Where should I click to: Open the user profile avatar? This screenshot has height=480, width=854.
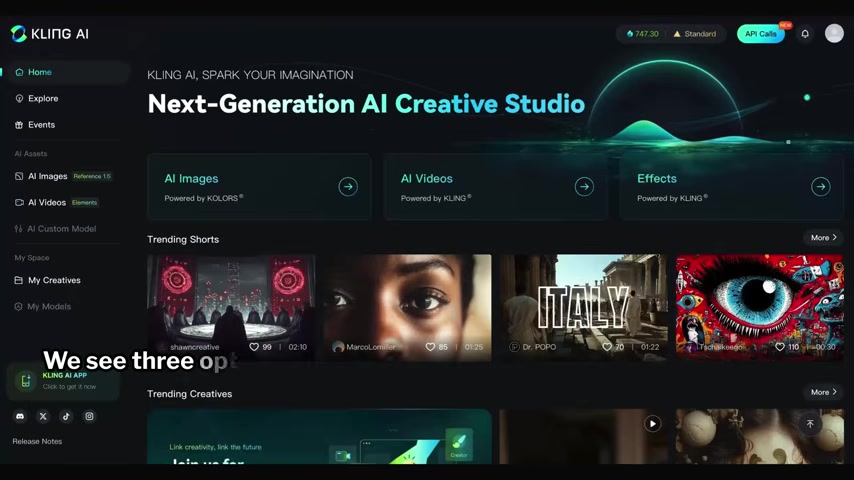[x=834, y=33]
